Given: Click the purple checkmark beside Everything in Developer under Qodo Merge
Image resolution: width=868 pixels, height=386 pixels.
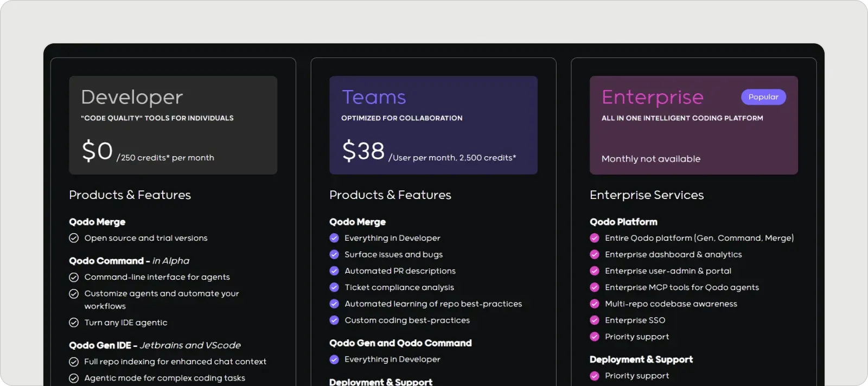Looking at the screenshot, I should tap(334, 238).
